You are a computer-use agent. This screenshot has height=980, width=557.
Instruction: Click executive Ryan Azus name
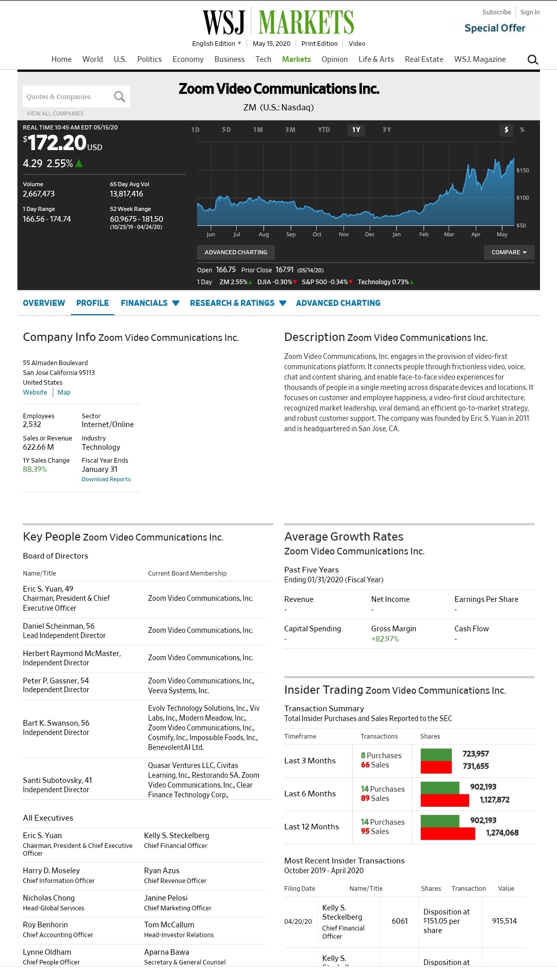pyautogui.click(x=162, y=871)
